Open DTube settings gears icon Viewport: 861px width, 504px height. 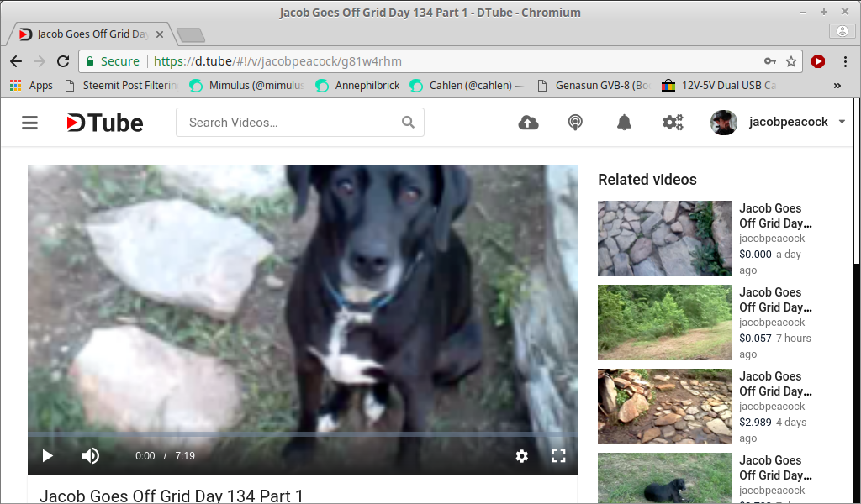[672, 123]
